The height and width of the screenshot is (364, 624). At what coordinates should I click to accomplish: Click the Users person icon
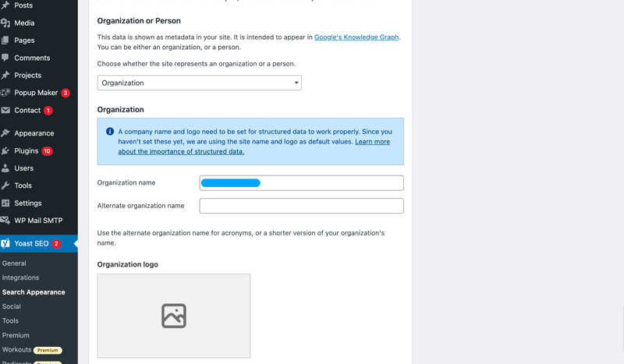click(x=5, y=168)
